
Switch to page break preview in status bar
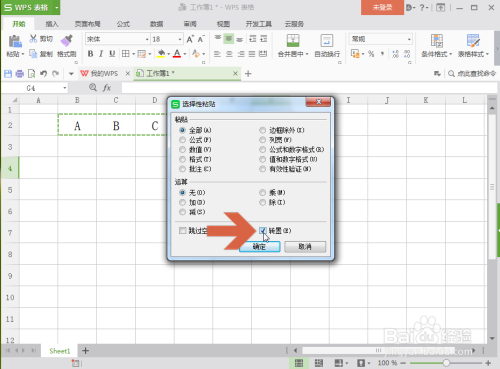tap(319, 363)
